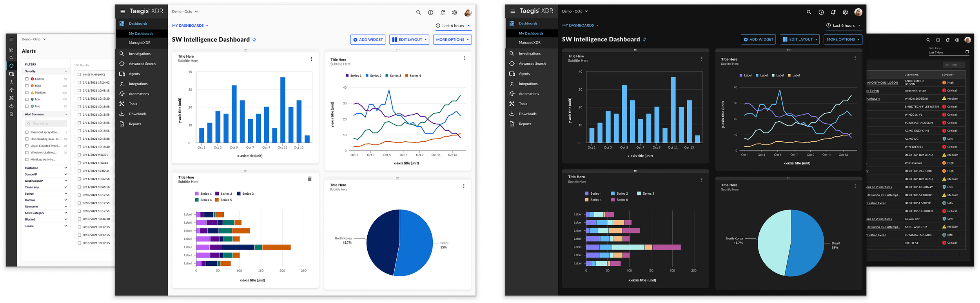The image size is (980, 303).
Task: Click Dashboards grid icon in light Alerts sidebar
Action: [11, 50]
